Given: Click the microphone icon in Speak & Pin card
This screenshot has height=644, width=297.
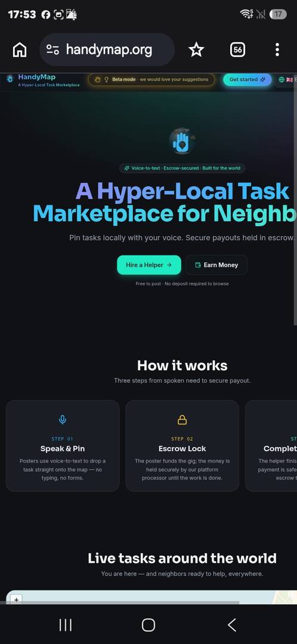Looking at the screenshot, I should (x=63, y=420).
